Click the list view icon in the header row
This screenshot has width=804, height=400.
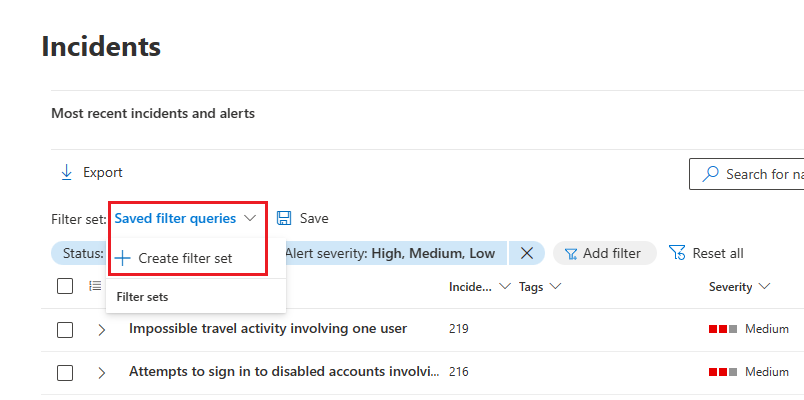click(x=95, y=286)
